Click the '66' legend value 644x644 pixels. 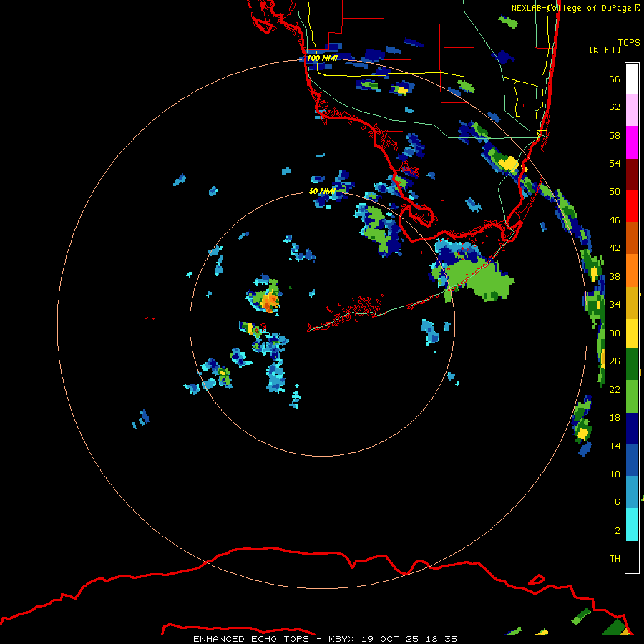pos(615,79)
